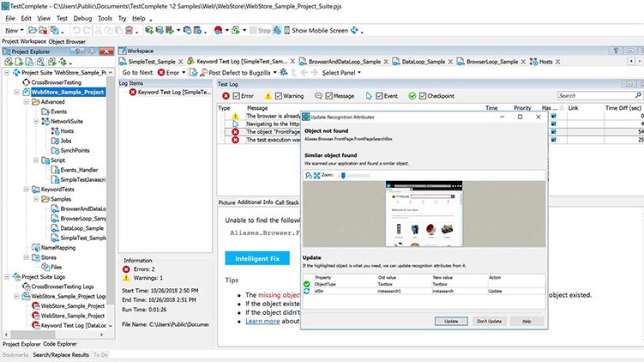Click the debug bug icon beside Bugzilla dropdown
644x362 pixels.
[x=283, y=73]
